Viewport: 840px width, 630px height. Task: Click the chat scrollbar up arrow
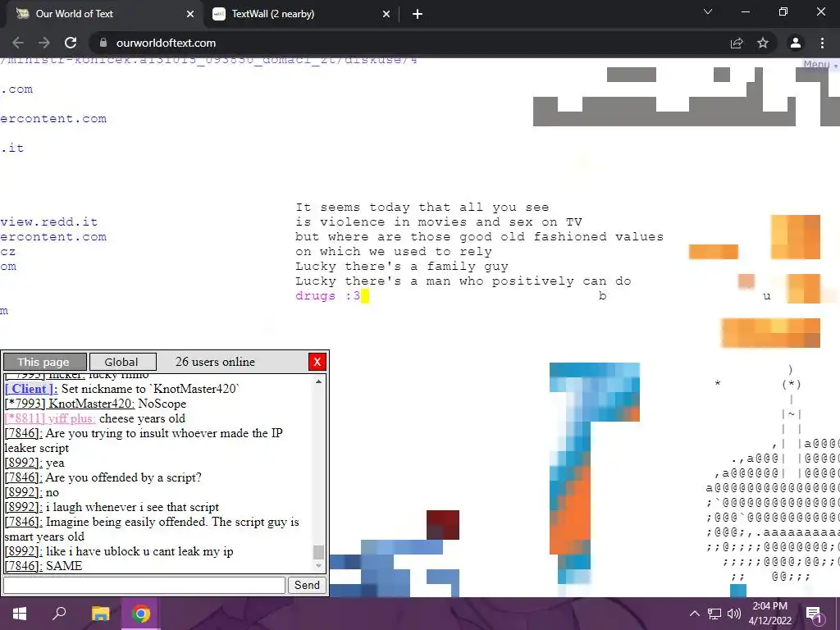click(319, 381)
